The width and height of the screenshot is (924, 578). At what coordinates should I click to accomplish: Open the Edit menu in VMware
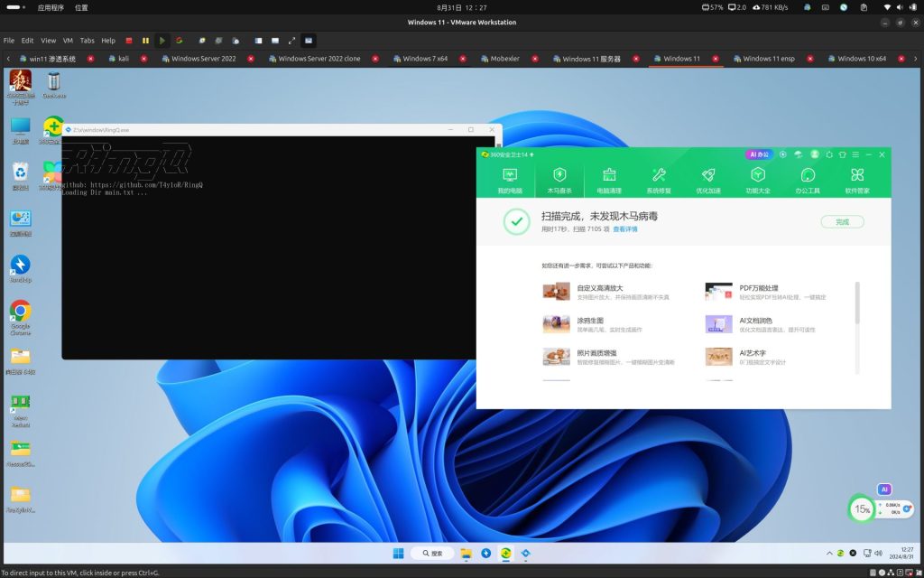click(28, 41)
